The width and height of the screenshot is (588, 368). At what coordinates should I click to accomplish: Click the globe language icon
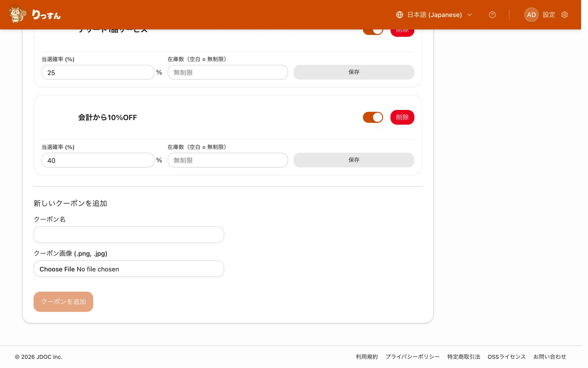(x=399, y=15)
